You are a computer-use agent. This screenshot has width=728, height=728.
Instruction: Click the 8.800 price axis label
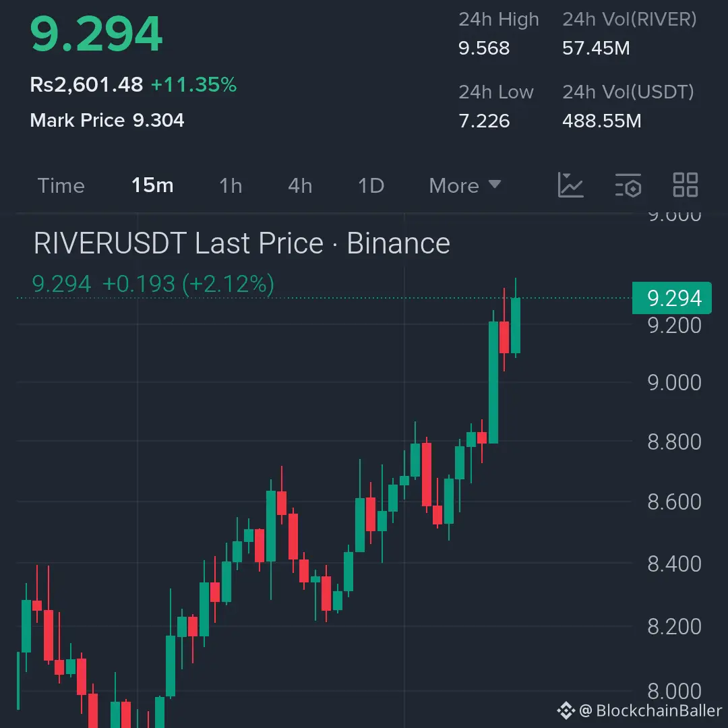tap(674, 442)
